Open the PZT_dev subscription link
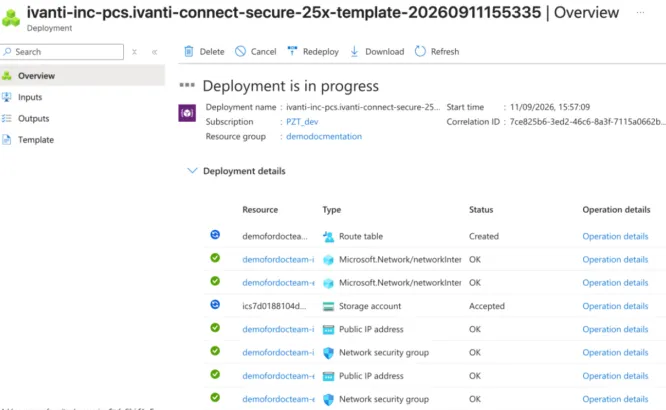The height and width of the screenshot is (410, 666). [x=302, y=122]
